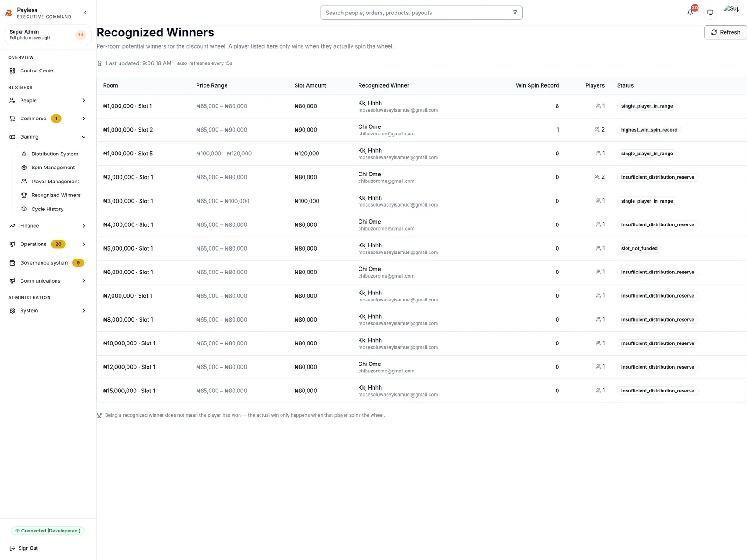
Task: Click the Gaming sidebar icon
Action: tap(13, 137)
